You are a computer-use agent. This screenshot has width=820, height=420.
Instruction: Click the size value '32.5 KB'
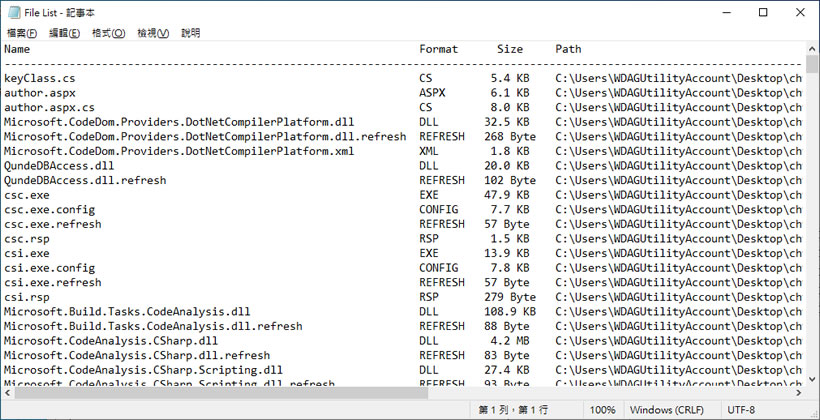[x=507, y=122]
